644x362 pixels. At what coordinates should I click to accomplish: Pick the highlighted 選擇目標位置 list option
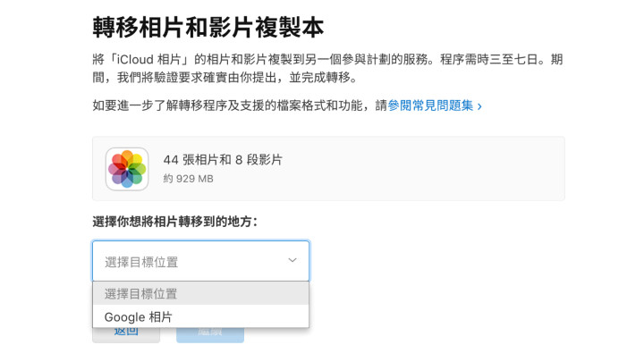click(201, 293)
